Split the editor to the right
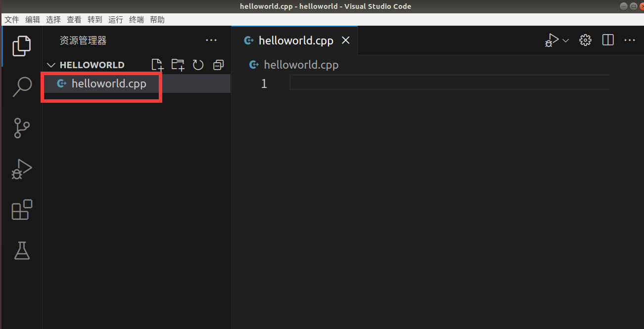 [x=608, y=41]
